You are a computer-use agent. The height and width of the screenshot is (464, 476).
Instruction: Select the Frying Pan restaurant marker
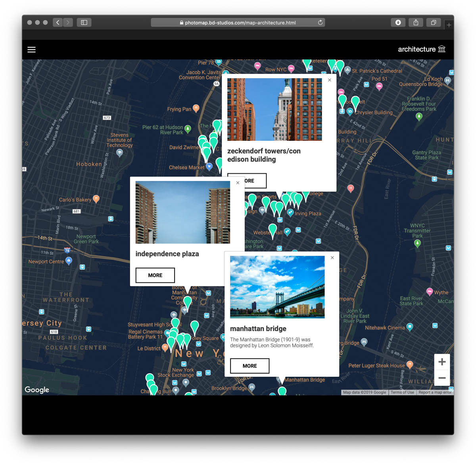pos(196,108)
